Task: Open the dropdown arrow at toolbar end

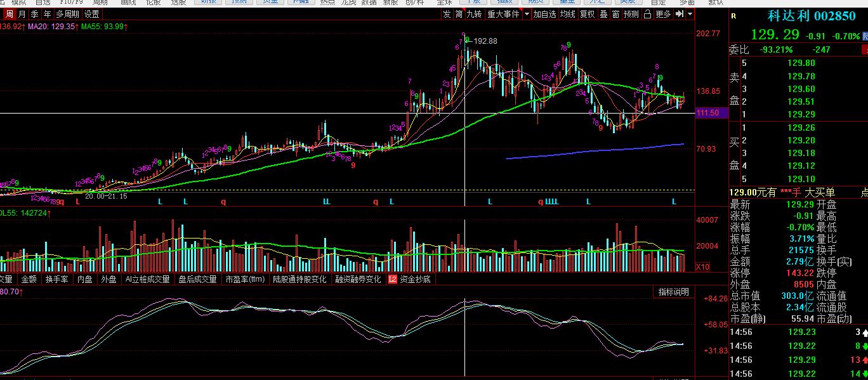Action: [x=690, y=14]
